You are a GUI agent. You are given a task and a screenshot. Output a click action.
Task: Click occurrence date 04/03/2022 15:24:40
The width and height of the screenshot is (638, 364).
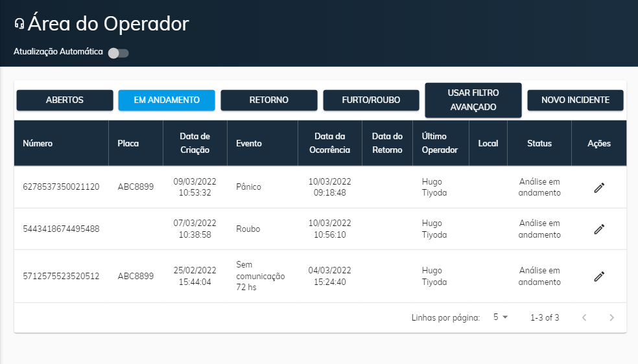(329, 277)
